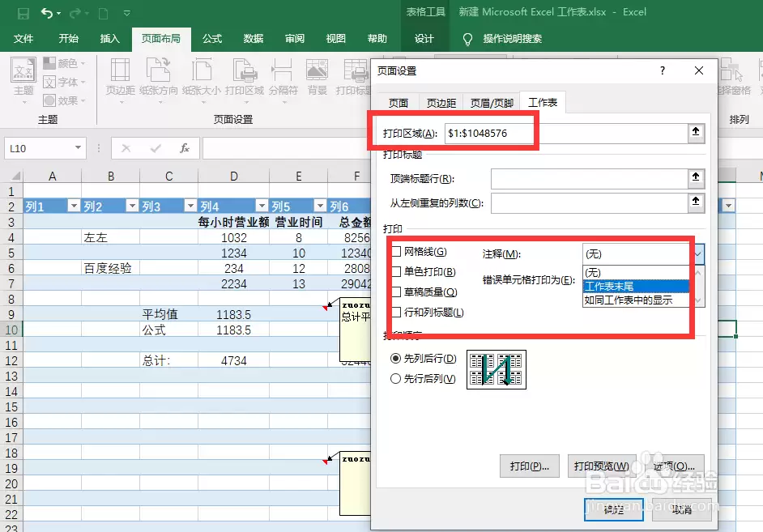This screenshot has width=763, height=532.
Task: Click the Breaks (分隔符) icon
Action: coord(282,70)
